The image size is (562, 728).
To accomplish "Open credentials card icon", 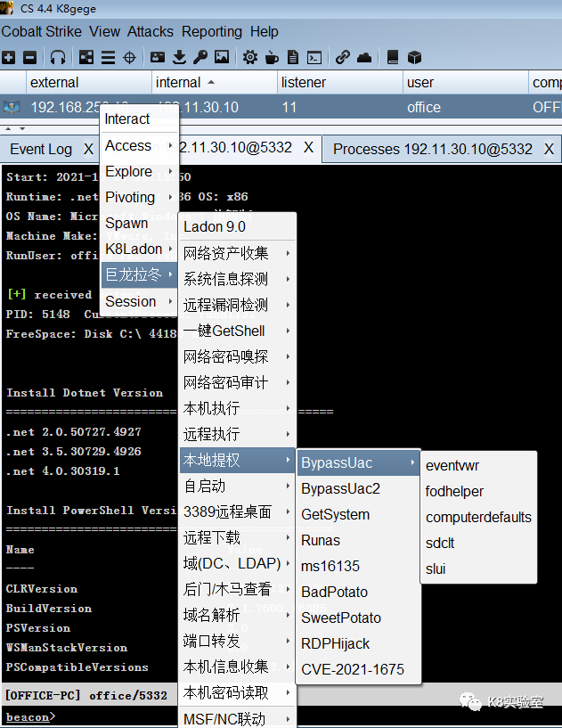I will click(158, 58).
